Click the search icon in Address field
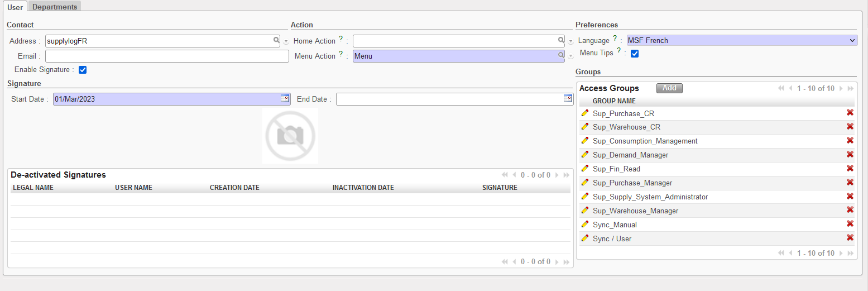The width and height of the screenshot is (868, 291). click(x=276, y=40)
